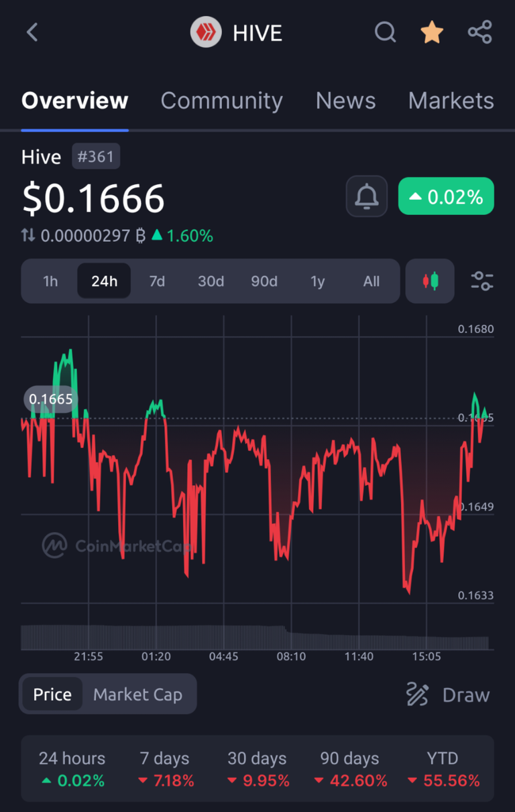The width and height of the screenshot is (515, 812).
Task: Select the 90d chart range
Action: coord(264,281)
